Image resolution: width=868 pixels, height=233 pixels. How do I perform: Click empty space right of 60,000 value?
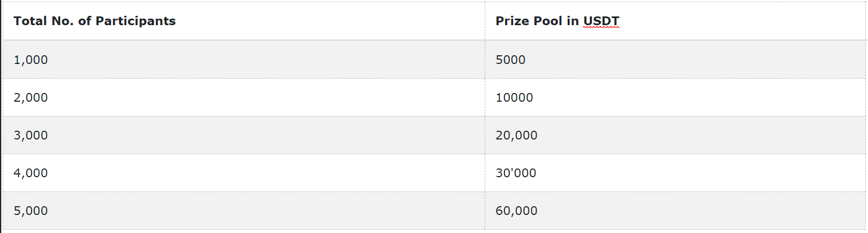tap(701, 211)
